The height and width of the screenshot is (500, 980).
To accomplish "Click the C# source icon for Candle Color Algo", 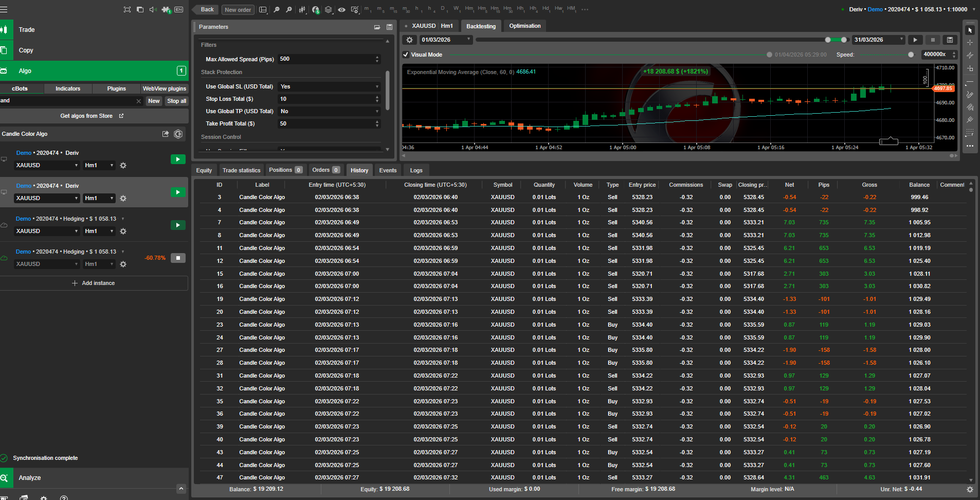I will [x=178, y=134].
